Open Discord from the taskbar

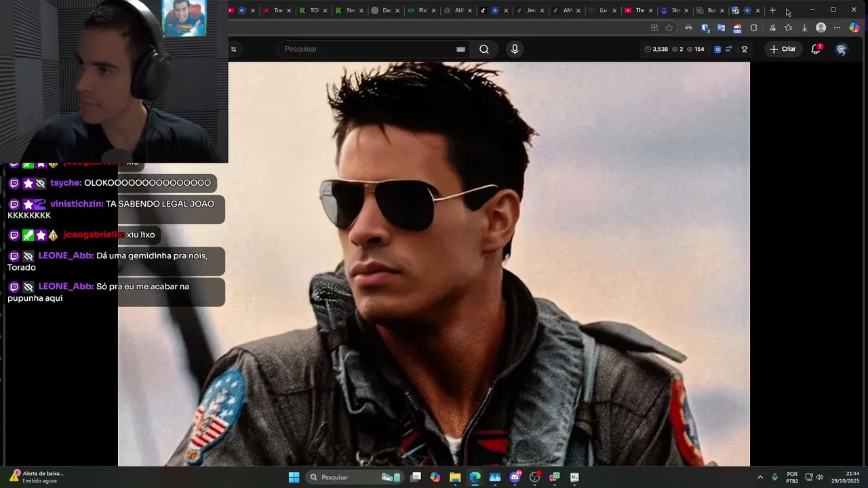pyautogui.click(x=515, y=477)
